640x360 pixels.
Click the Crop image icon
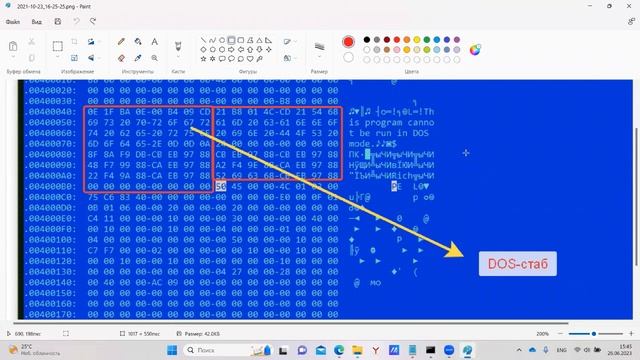click(x=74, y=42)
